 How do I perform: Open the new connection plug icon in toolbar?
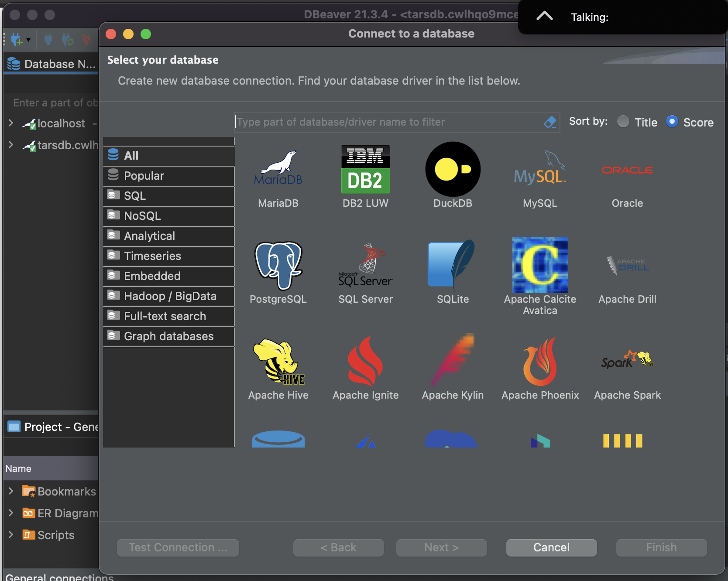click(x=16, y=40)
